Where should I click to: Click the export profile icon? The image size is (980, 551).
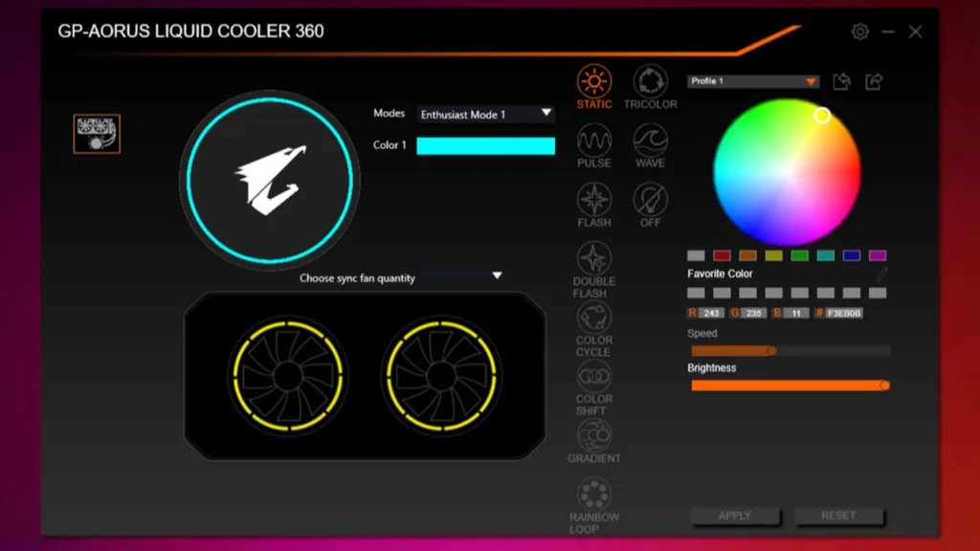[874, 81]
